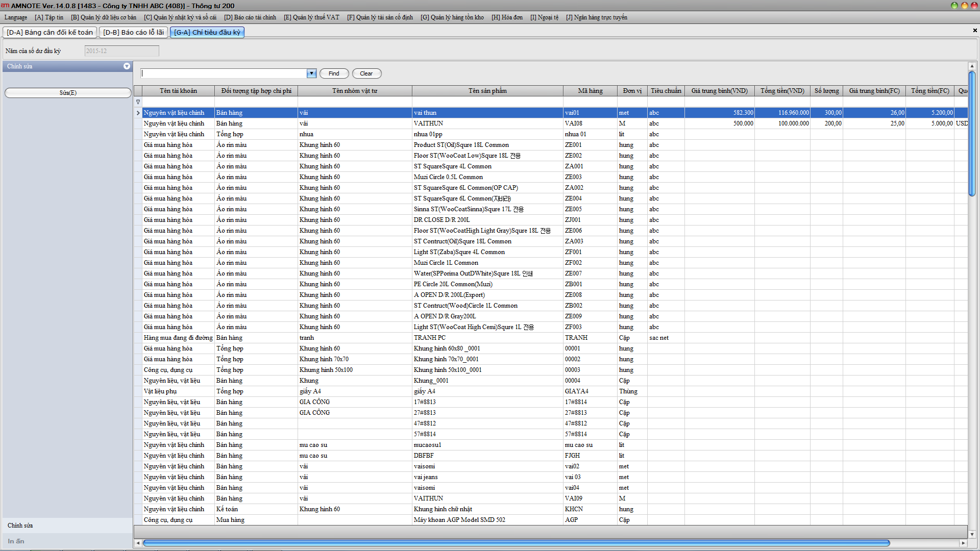980x551 pixels.
Task: Click the horizontal scrollbar thumb
Action: (516, 543)
